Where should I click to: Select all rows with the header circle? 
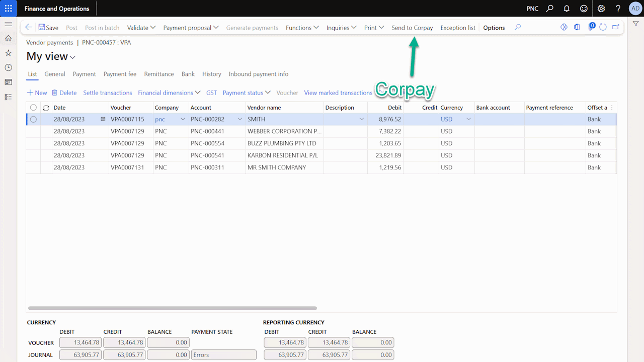click(33, 107)
